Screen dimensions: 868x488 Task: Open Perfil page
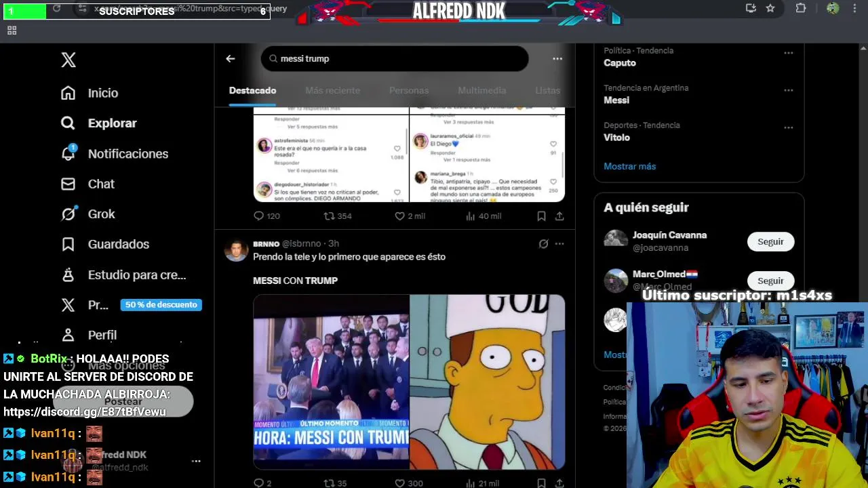click(x=89, y=335)
